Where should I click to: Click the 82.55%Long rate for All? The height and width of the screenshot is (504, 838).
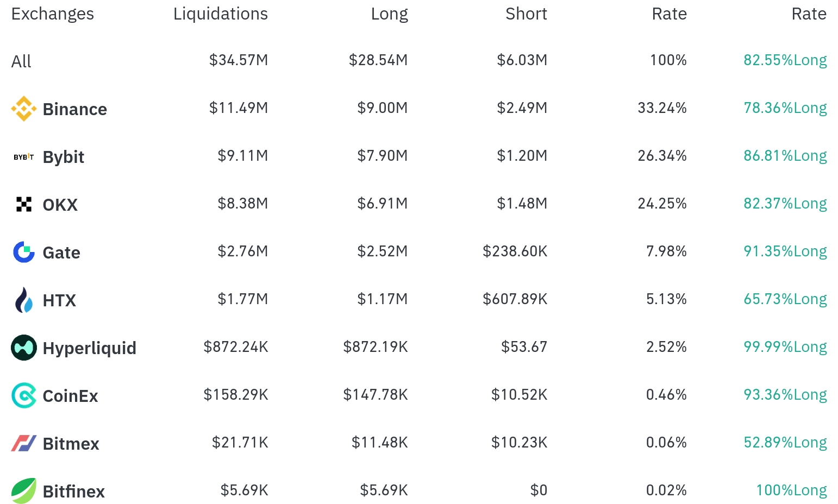point(785,60)
